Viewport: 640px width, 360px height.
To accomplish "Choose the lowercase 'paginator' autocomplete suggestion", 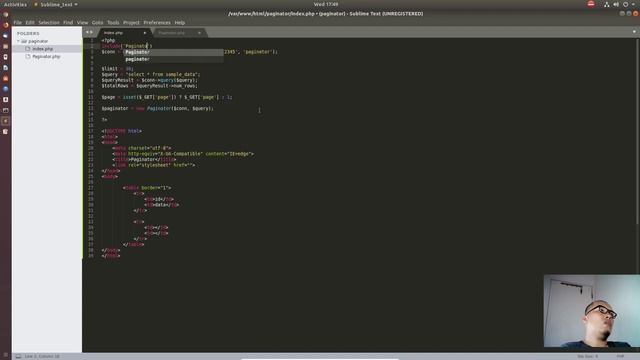I will [x=173, y=59].
